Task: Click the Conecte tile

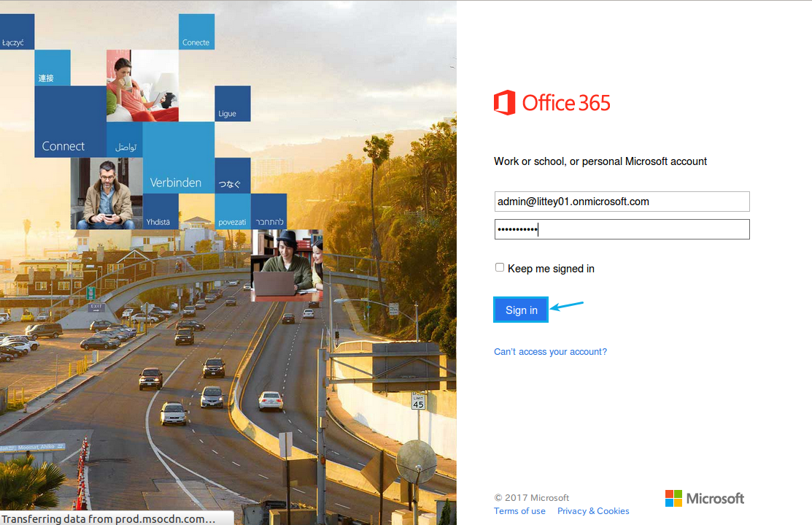Action: 197,31
